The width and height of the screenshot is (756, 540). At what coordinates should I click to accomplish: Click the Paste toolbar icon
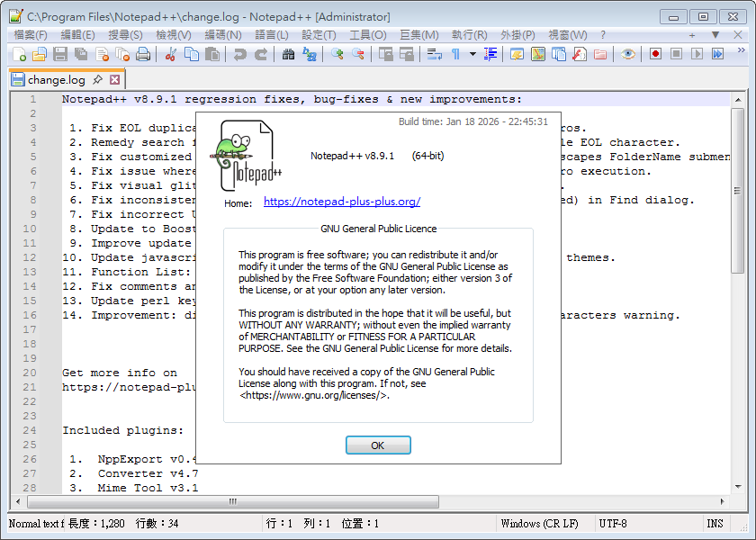pyautogui.click(x=212, y=54)
